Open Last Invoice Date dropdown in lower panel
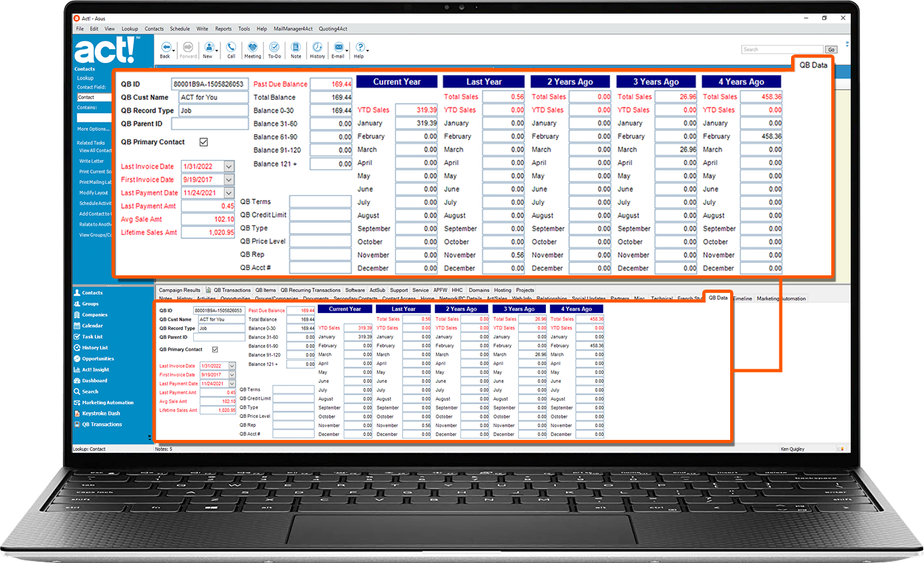924x563 pixels. tap(231, 366)
